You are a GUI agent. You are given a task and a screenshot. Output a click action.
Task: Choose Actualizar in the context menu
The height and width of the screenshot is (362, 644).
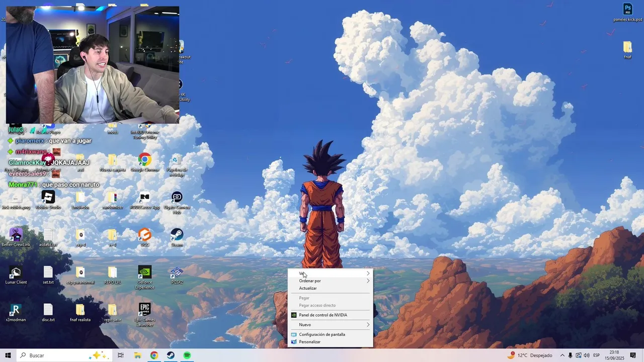coord(330,289)
